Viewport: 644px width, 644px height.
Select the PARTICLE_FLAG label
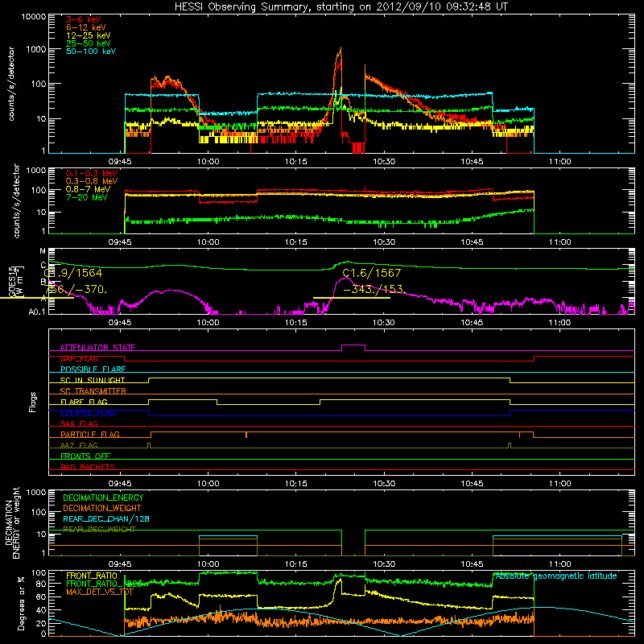[90, 435]
